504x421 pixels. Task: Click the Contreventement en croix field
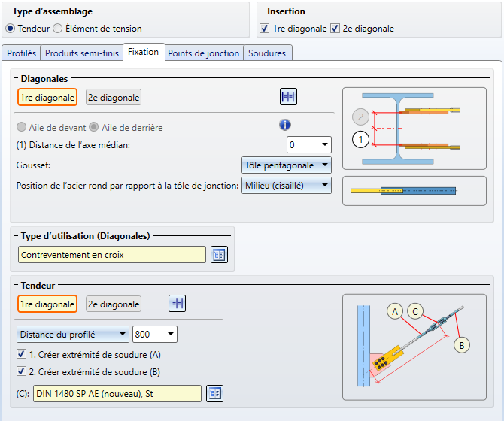[111, 255]
